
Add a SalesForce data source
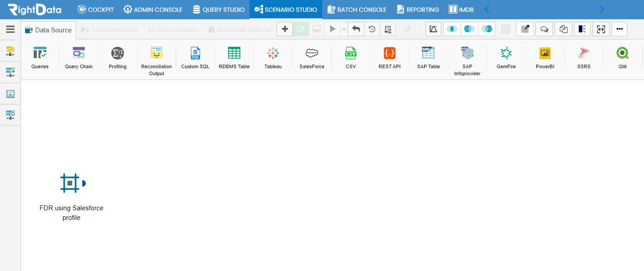click(x=312, y=53)
